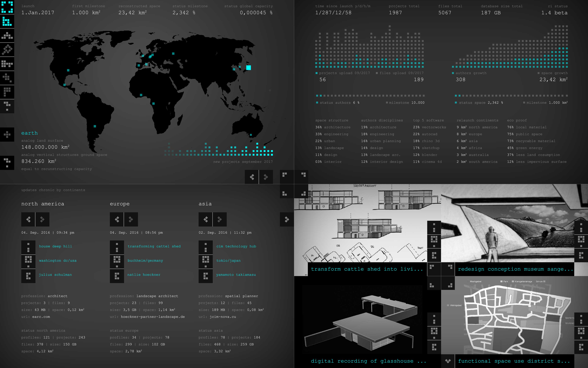Show next north america update
The height and width of the screenshot is (368, 588).
(42, 219)
